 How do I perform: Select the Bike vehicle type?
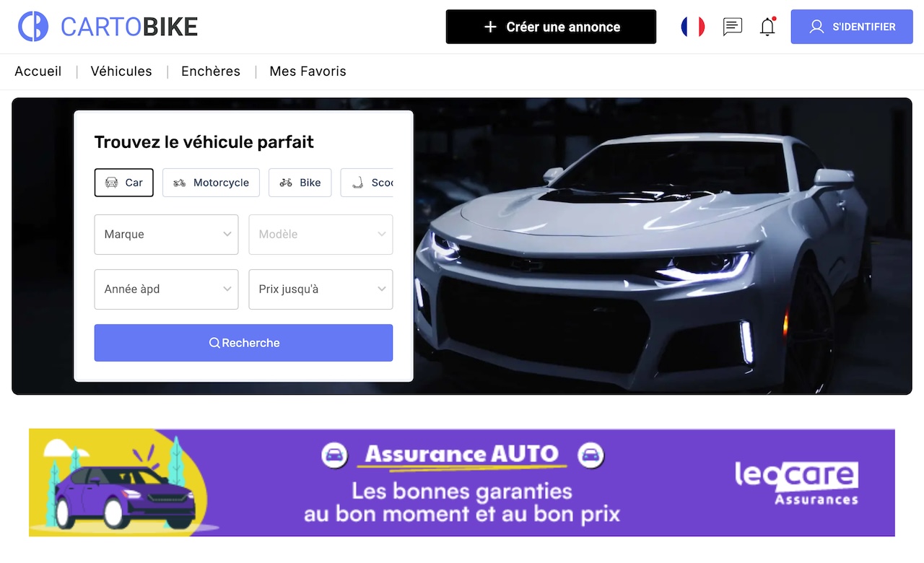pos(300,183)
